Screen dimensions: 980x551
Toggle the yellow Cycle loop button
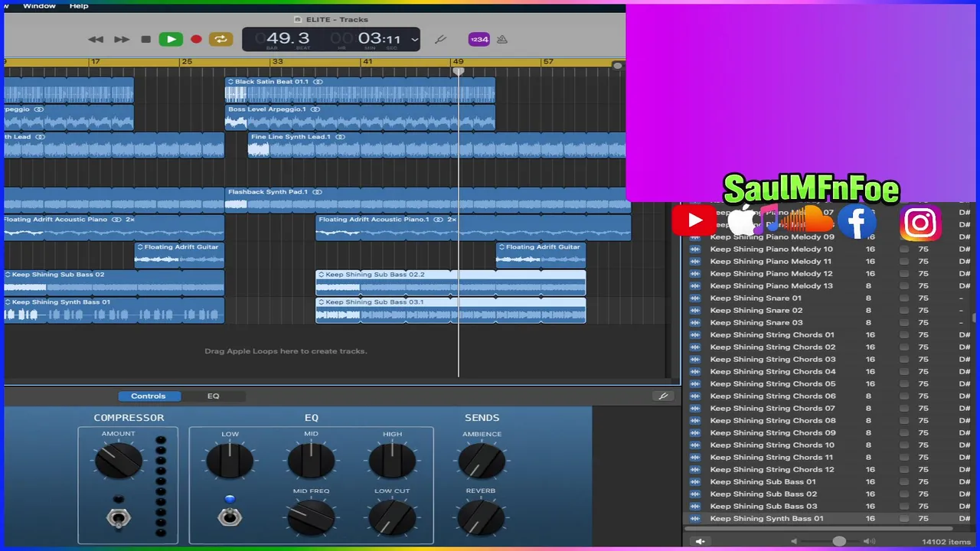(220, 40)
